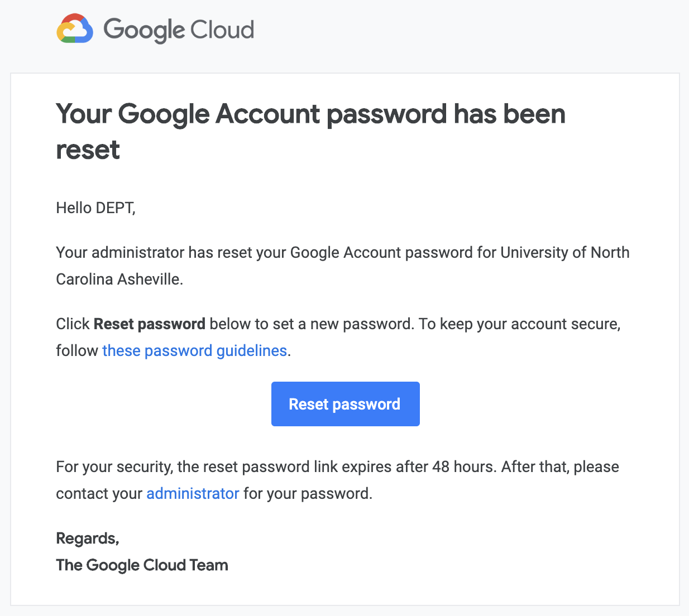
Task: Click the word "follow" before the guidelines link
Action: [x=77, y=350]
